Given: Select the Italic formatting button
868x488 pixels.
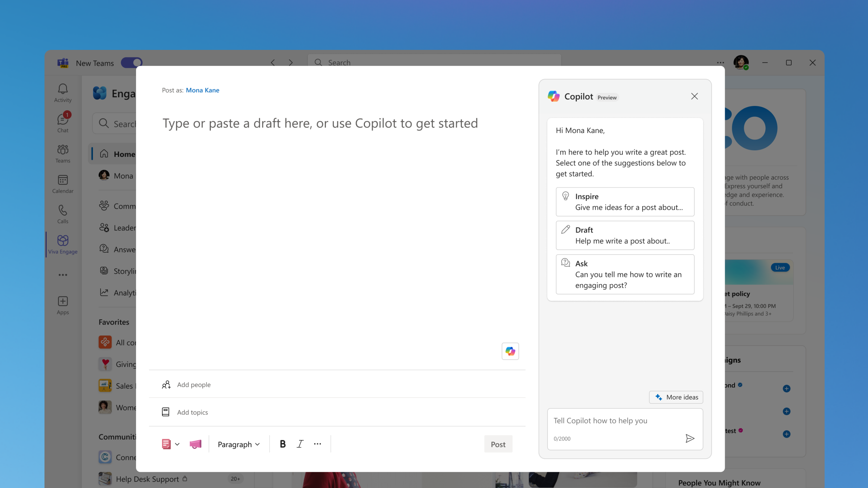Looking at the screenshot, I should click(300, 444).
